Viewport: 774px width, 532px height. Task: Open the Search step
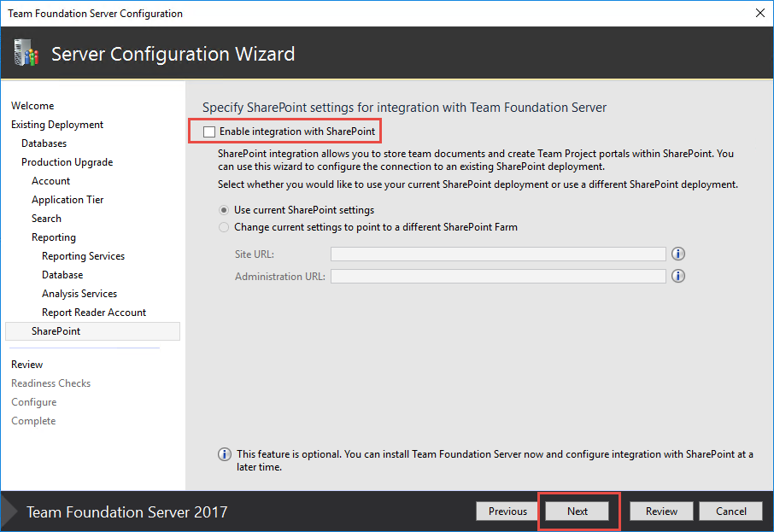click(46, 218)
